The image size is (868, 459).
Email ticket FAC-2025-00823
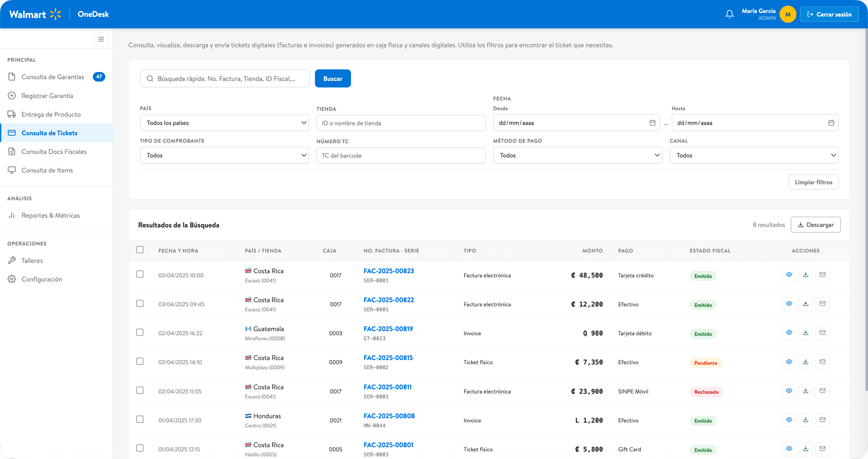click(x=822, y=275)
